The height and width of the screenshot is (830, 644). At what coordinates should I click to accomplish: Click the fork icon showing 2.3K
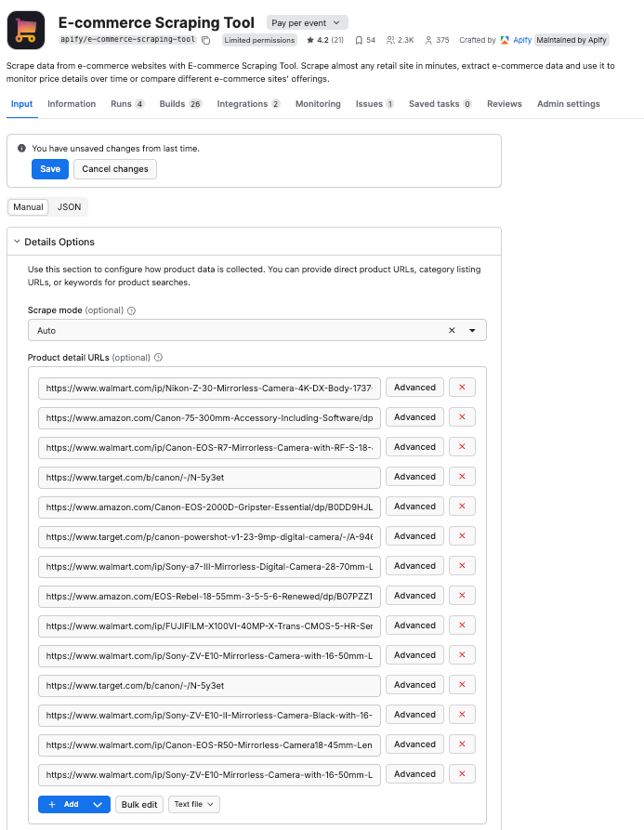click(396, 40)
